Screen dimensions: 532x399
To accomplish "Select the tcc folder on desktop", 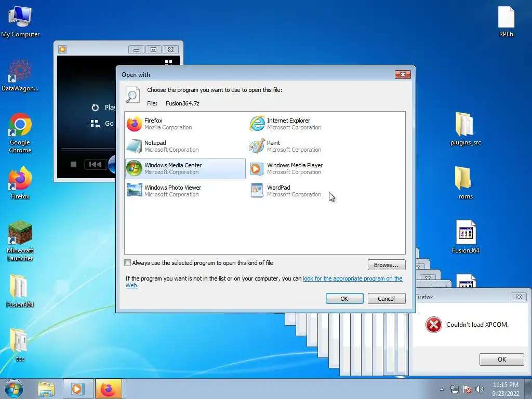I will point(20,345).
